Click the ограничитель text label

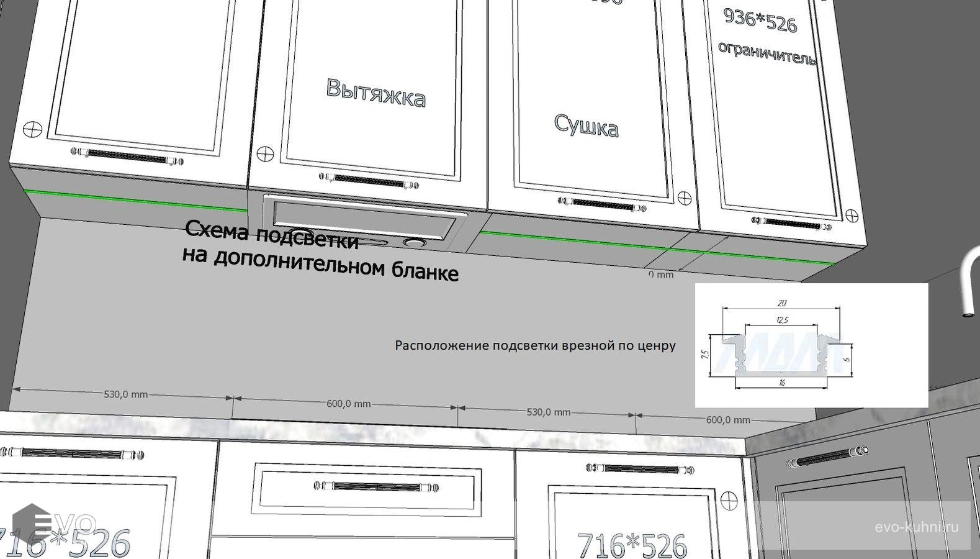click(767, 52)
